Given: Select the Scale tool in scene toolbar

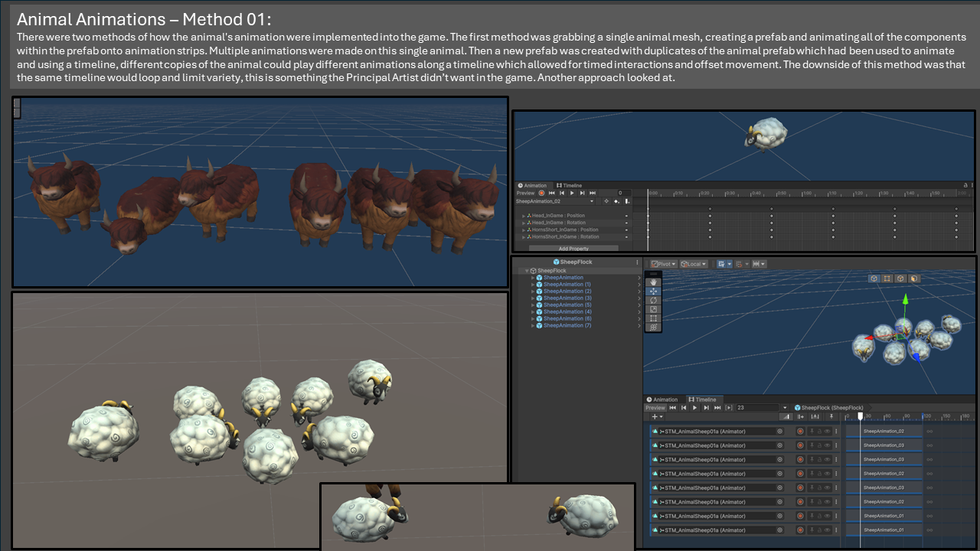Looking at the screenshot, I should click(x=653, y=309).
